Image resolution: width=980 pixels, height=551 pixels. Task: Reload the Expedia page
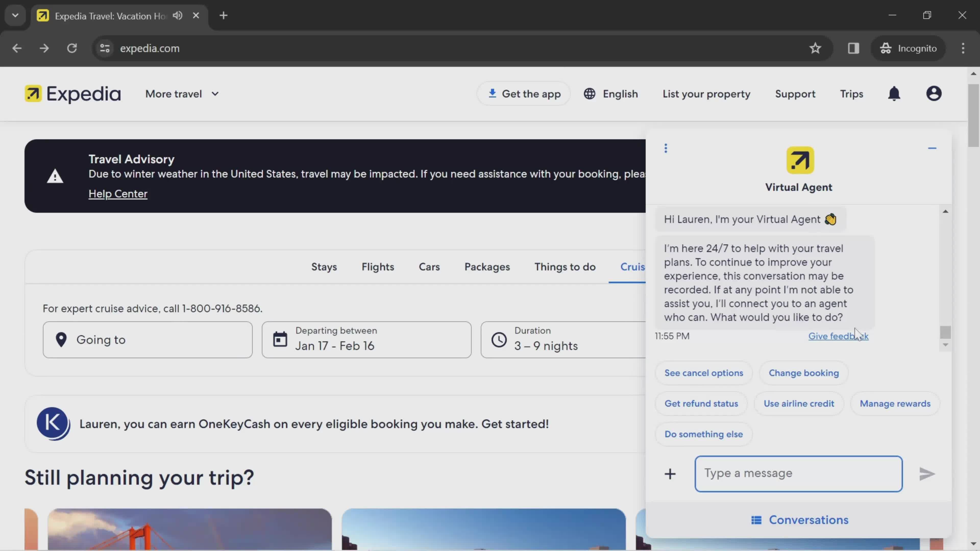[x=72, y=48]
